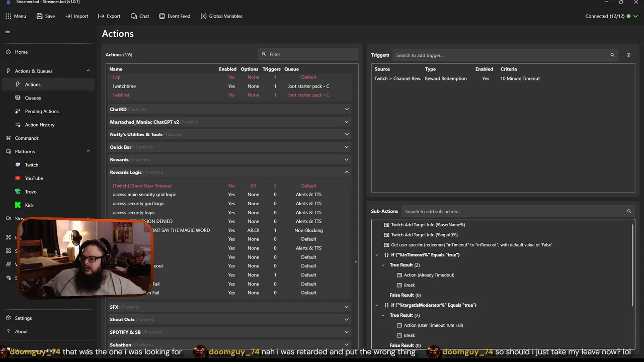Sort actions by Name column
644x362 pixels.
click(x=116, y=69)
